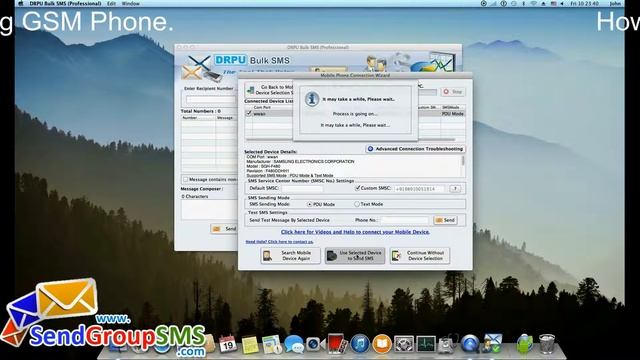This screenshot has height=360, width=640.
Task: Click Continue Without Device Selection button
Action: pyautogui.click(x=420, y=256)
